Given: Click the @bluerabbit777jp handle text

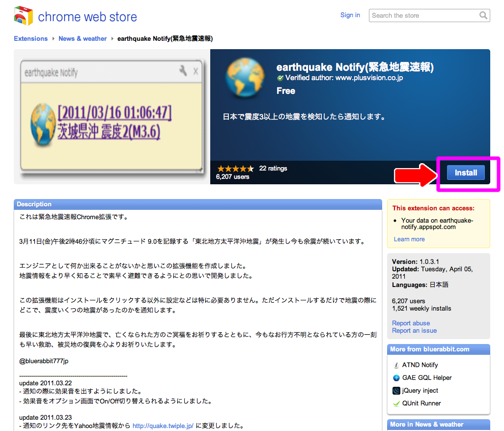Looking at the screenshot, I should [44, 361].
